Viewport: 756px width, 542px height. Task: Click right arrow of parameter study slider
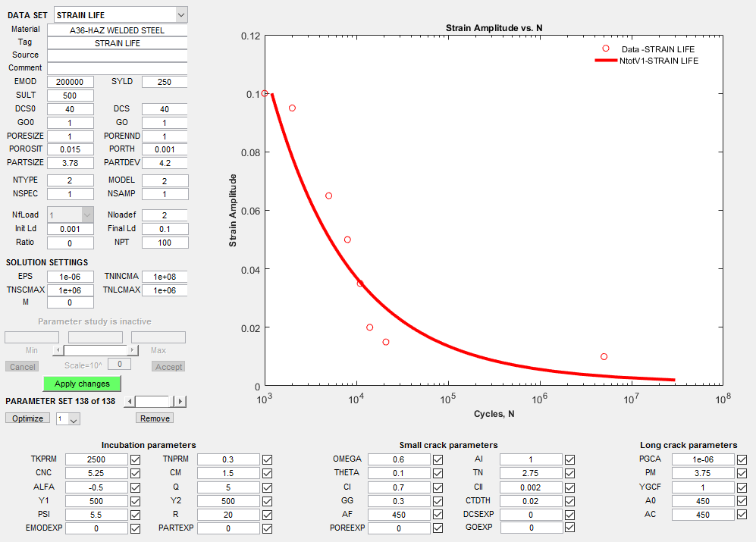pos(133,350)
